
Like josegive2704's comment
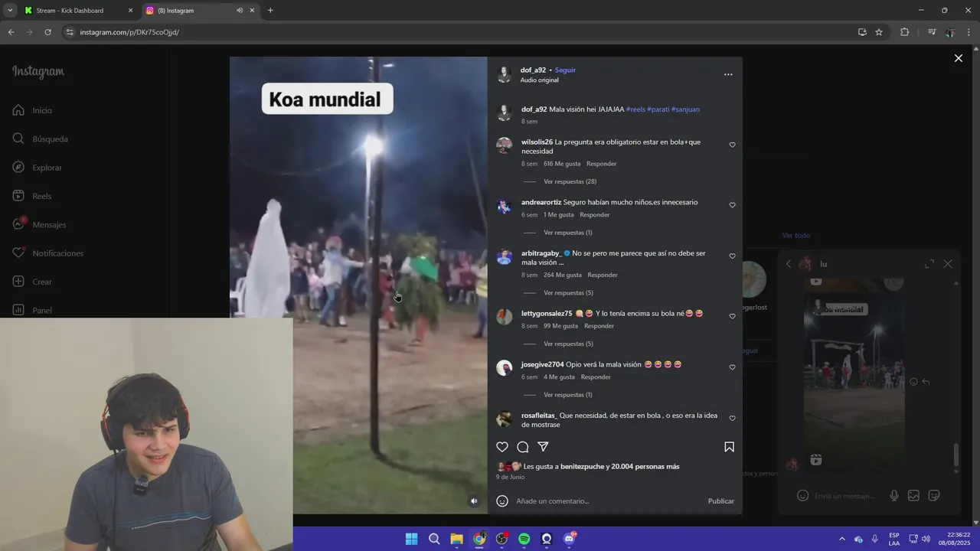click(x=732, y=367)
